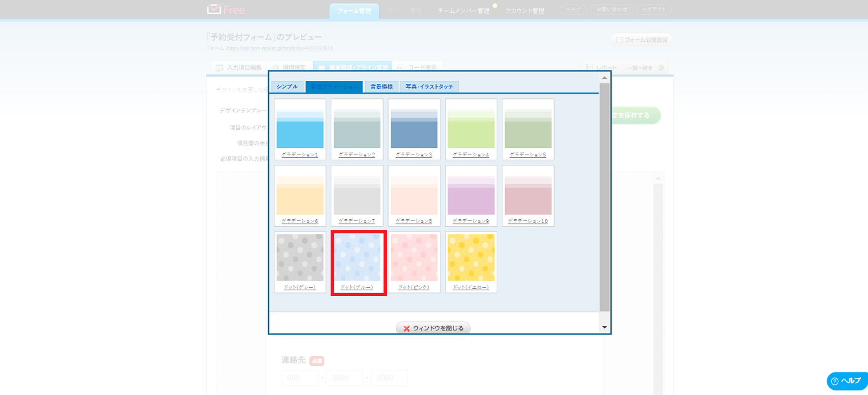868x395 pixels.
Task: Choose the ドット(グレー) dotted template
Action: [x=300, y=258]
